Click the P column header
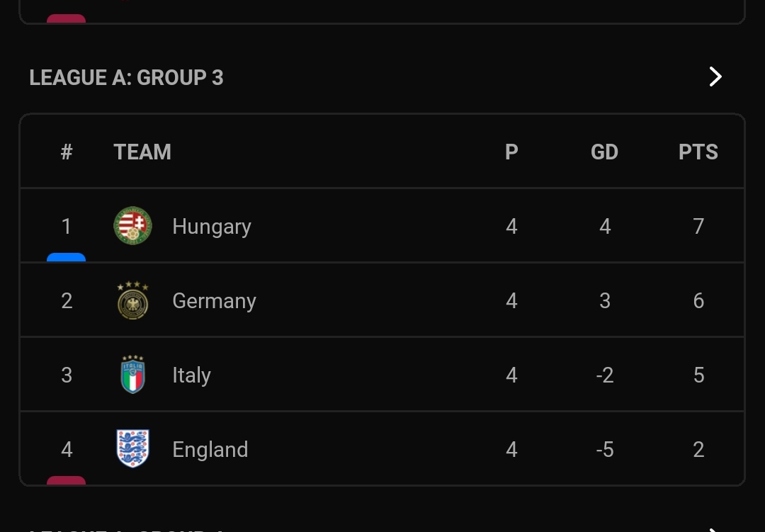Image resolution: width=765 pixels, height=532 pixels. pyautogui.click(x=511, y=152)
